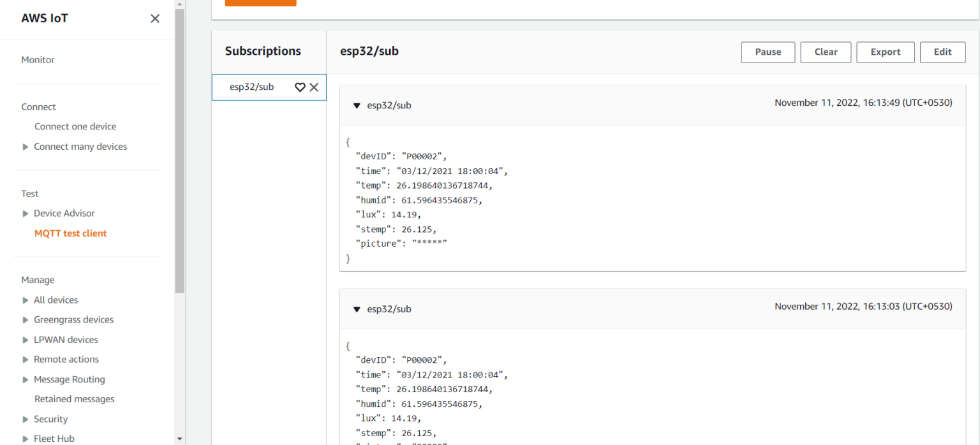Open the MQTT test client page
The height and width of the screenshot is (445, 980).
click(x=70, y=233)
